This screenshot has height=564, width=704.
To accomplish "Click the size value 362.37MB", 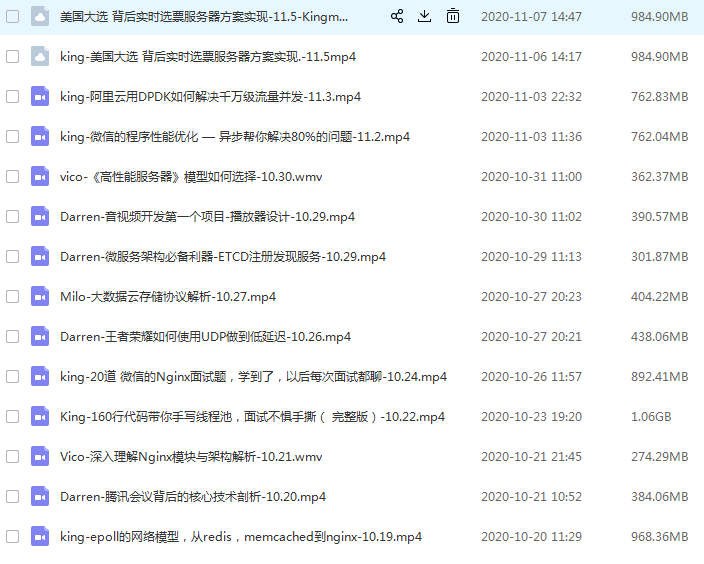I will (x=660, y=176).
